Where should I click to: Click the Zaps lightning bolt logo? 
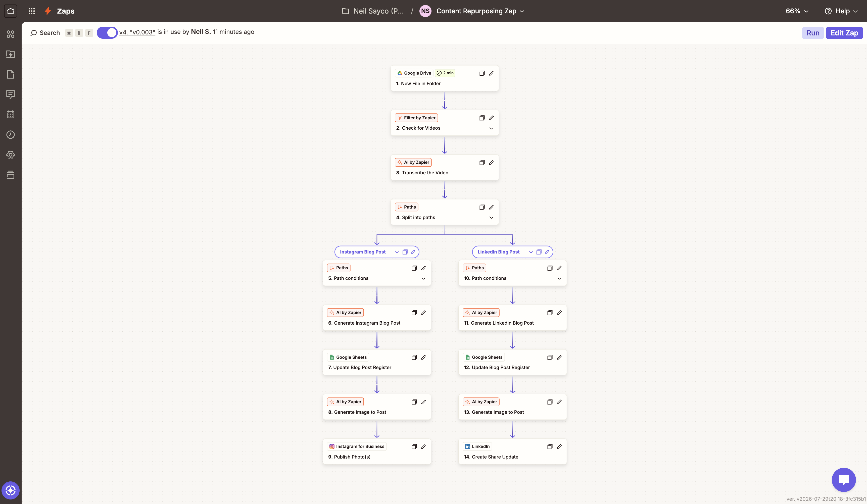point(48,11)
